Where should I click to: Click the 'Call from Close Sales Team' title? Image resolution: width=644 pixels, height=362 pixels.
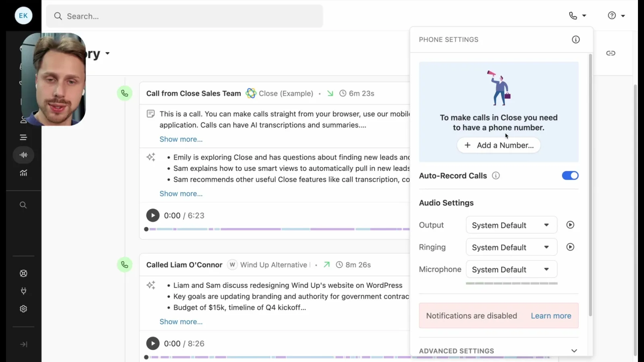coord(194,93)
